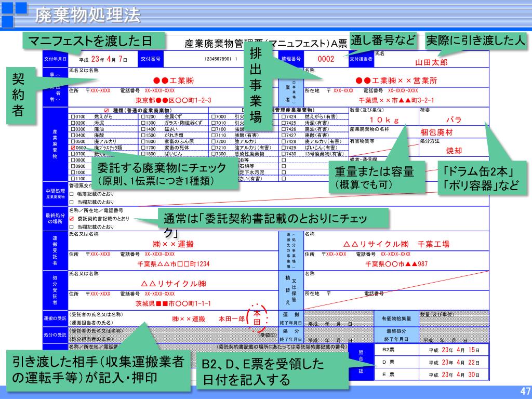Click △△リサイクル㈱ 千葉工場

click(396, 244)
